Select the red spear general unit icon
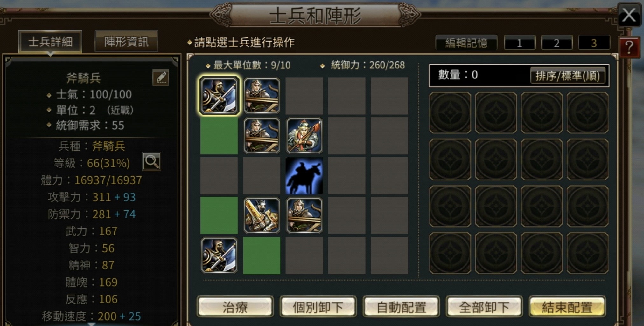644x326 pixels. coord(304,136)
